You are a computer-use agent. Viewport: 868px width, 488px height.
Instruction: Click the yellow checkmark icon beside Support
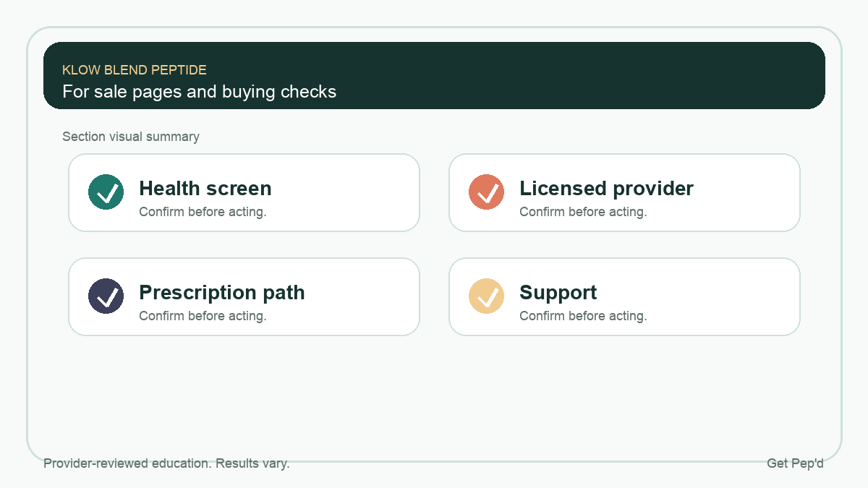486,296
